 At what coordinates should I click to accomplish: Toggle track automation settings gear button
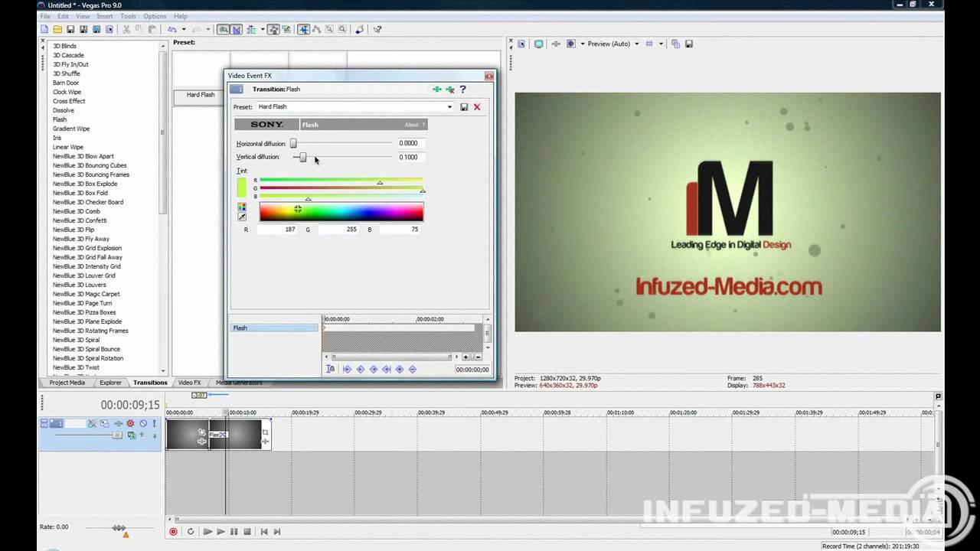pos(130,423)
